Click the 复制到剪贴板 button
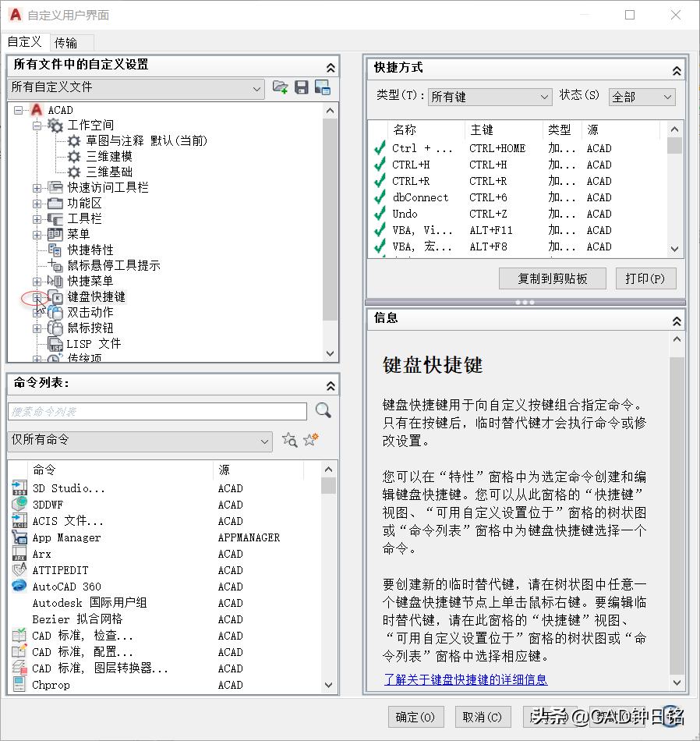Viewport: 700px width, 741px height. (x=552, y=278)
